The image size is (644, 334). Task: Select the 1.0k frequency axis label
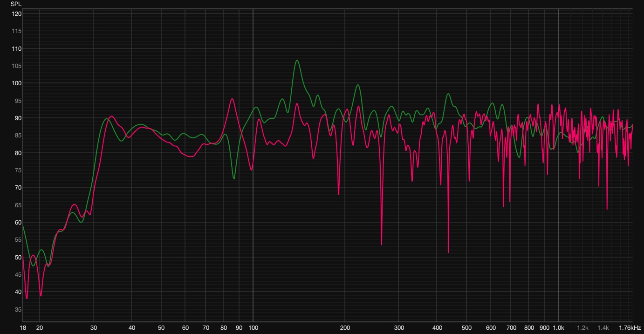(x=558, y=328)
